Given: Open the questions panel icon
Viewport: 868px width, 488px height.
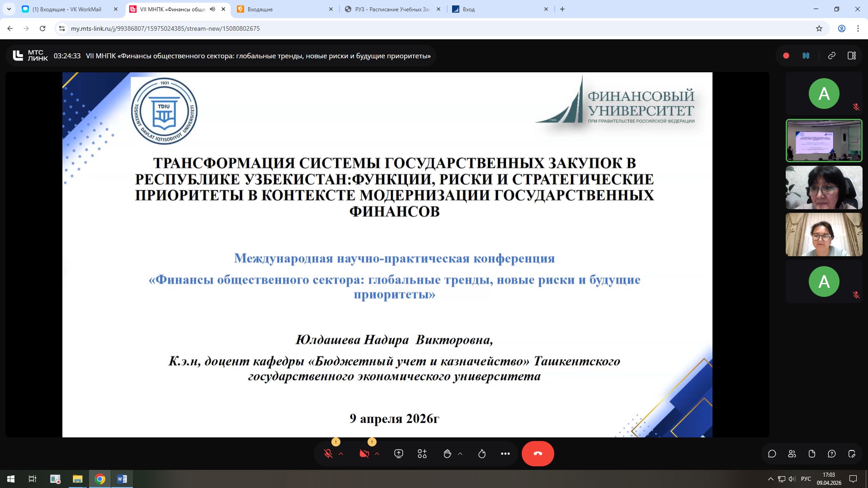Looking at the screenshot, I should pyautogui.click(x=832, y=454).
